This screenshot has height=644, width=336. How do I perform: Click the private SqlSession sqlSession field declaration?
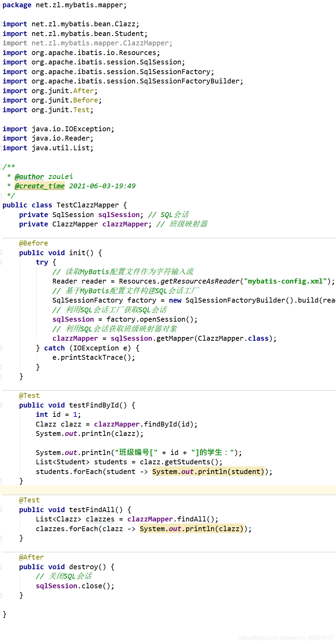[81, 215]
